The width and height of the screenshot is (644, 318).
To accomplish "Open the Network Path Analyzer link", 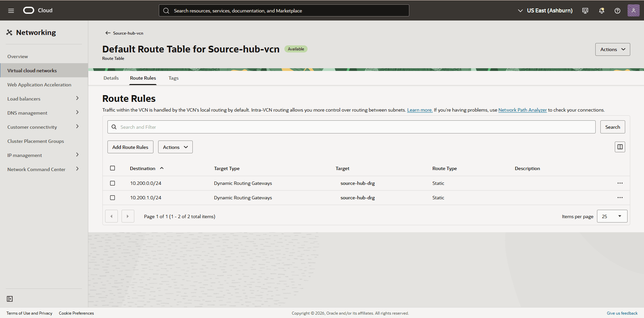I will pyautogui.click(x=522, y=110).
